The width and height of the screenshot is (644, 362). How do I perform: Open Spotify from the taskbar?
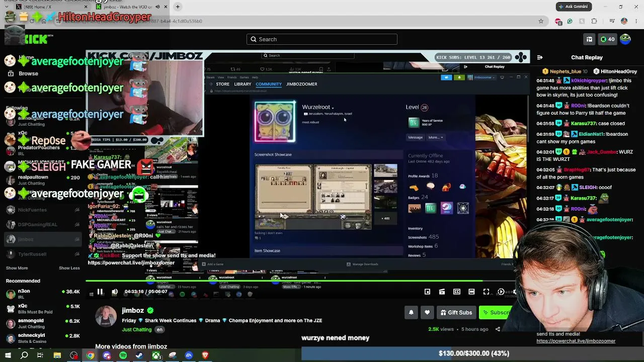[123, 355]
